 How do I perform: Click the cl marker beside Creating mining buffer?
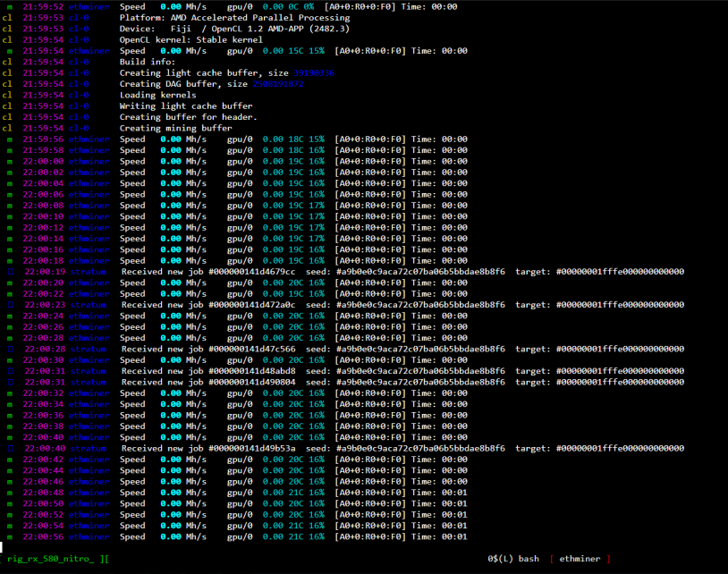click(x=8, y=128)
